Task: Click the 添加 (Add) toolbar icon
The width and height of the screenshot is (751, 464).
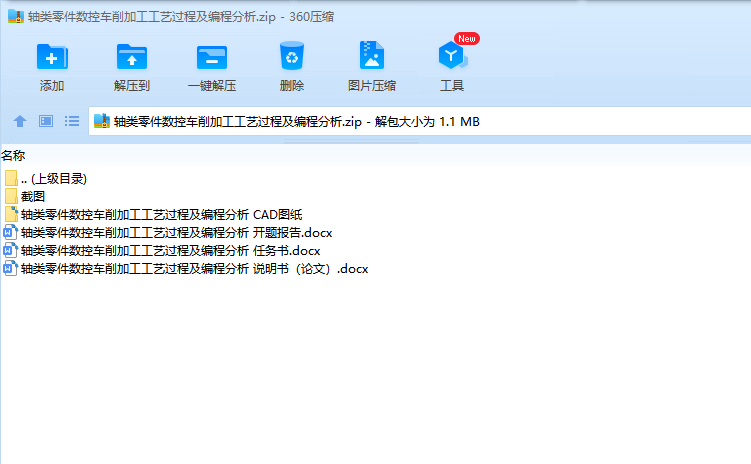Action: 52,57
